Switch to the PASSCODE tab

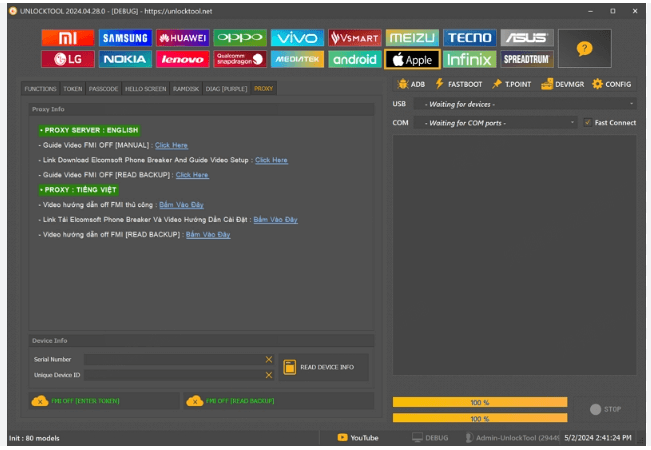pyautogui.click(x=103, y=89)
